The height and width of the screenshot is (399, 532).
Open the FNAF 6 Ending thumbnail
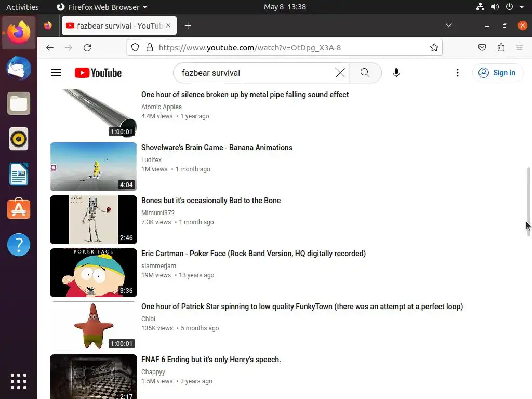tap(94, 377)
